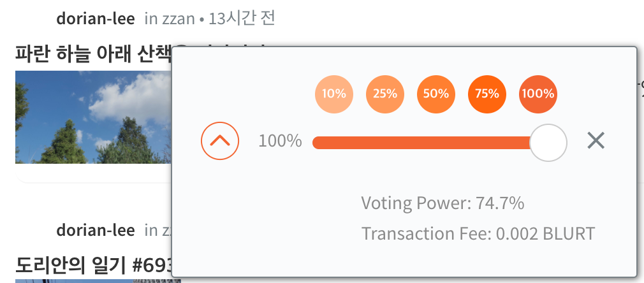Viewport: 644px width, 283px height.
Task: Click the Voting Power 74.7% text
Action: tap(443, 203)
